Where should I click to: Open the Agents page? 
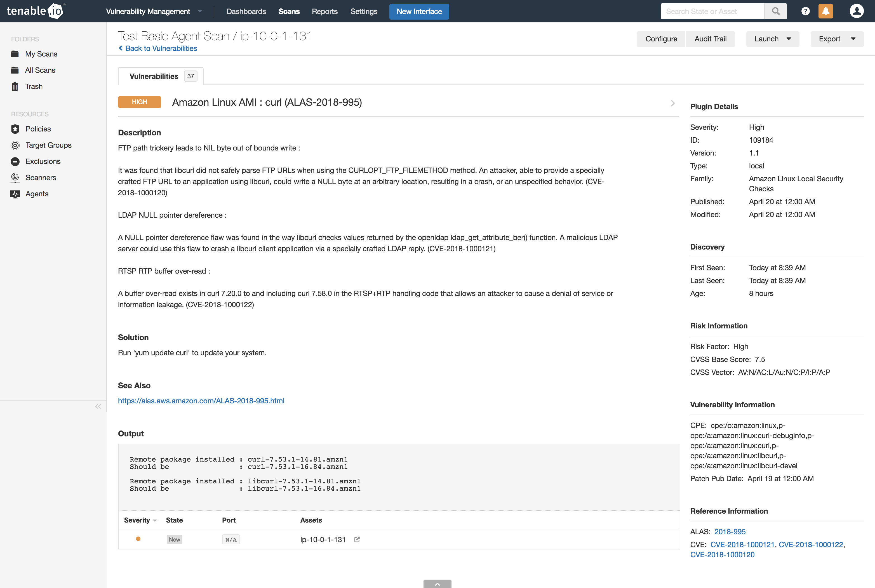37,194
